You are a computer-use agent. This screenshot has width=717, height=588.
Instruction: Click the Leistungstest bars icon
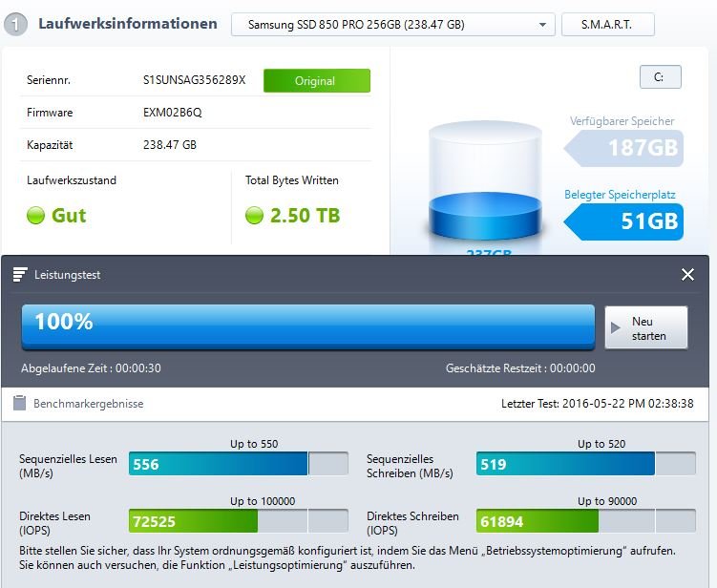point(20,274)
